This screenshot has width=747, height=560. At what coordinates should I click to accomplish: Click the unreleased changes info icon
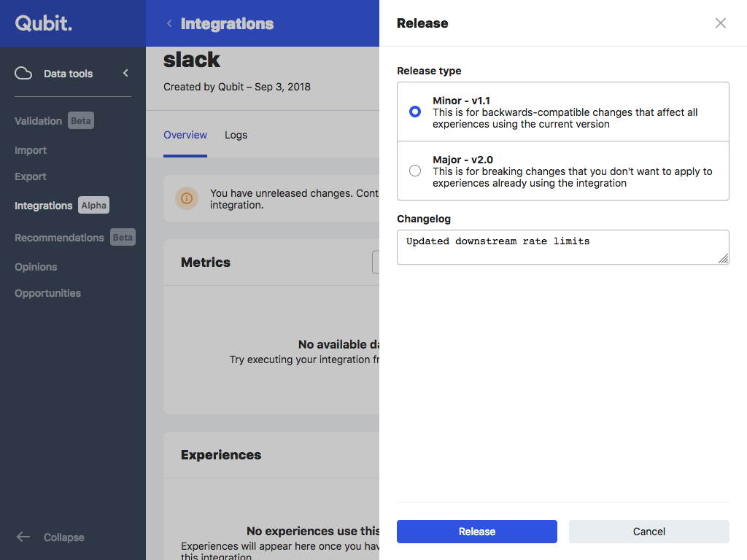(x=187, y=198)
